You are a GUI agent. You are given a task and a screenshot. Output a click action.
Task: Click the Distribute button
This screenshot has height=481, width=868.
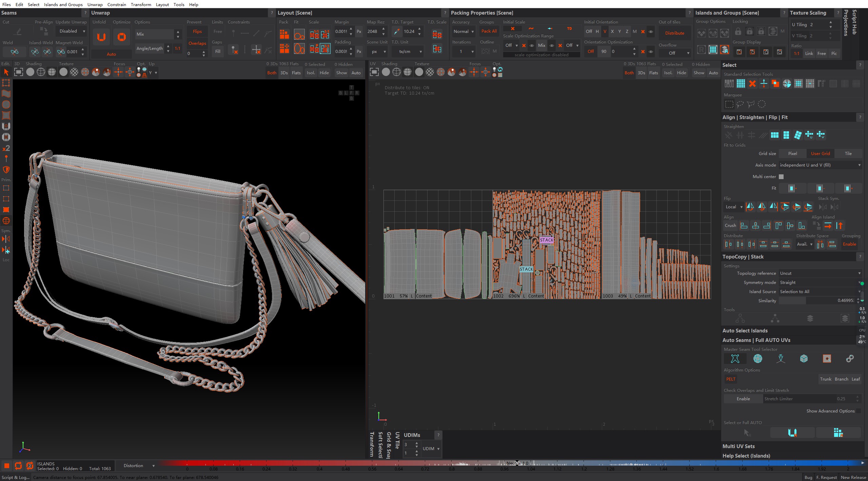(x=674, y=33)
